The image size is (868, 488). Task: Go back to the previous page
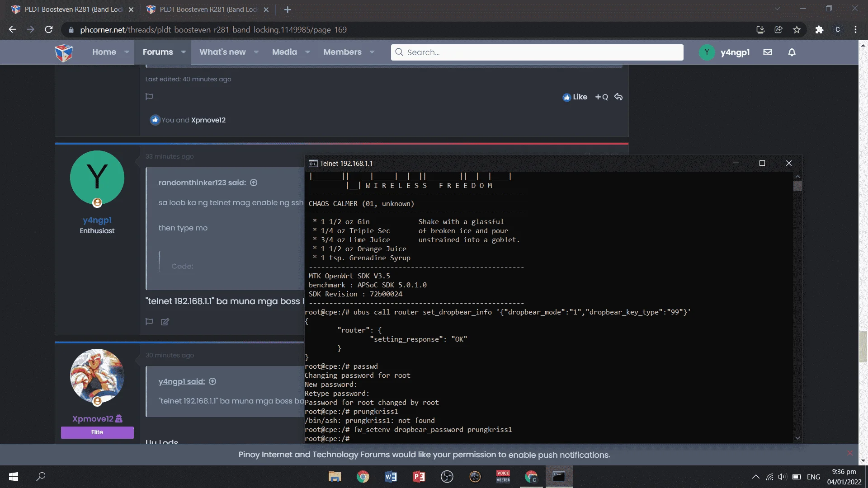pyautogui.click(x=12, y=30)
